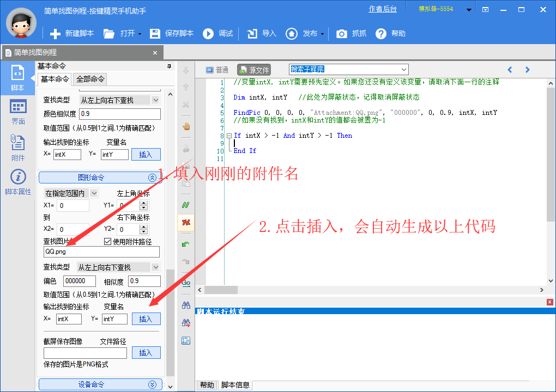
Task: Switch to 基本命令 tab
Action: [x=55, y=79]
